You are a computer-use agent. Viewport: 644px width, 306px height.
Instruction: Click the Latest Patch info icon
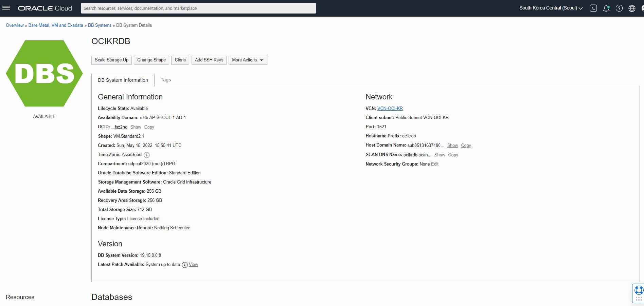[x=185, y=265]
